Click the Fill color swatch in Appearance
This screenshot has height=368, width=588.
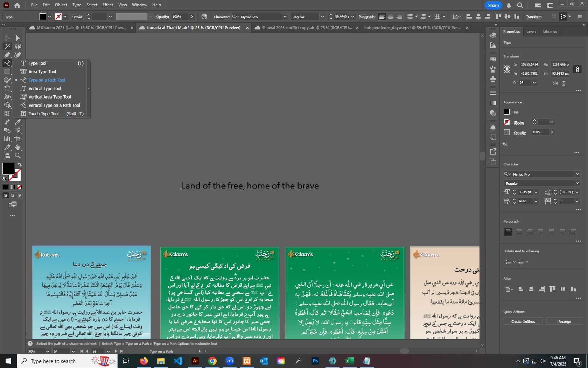click(507, 112)
